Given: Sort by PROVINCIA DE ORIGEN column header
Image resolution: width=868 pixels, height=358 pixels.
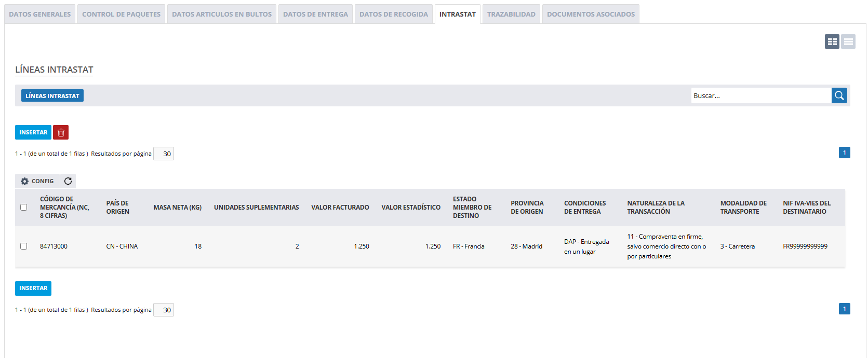Looking at the screenshot, I should 527,208.
